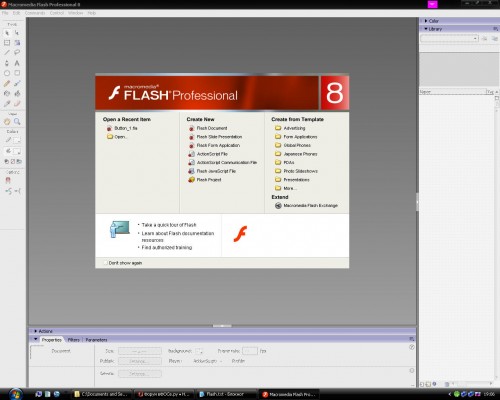This screenshot has height=400, width=500.
Task: Select the Selection arrow tool
Action: pyautogui.click(x=7, y=33)
